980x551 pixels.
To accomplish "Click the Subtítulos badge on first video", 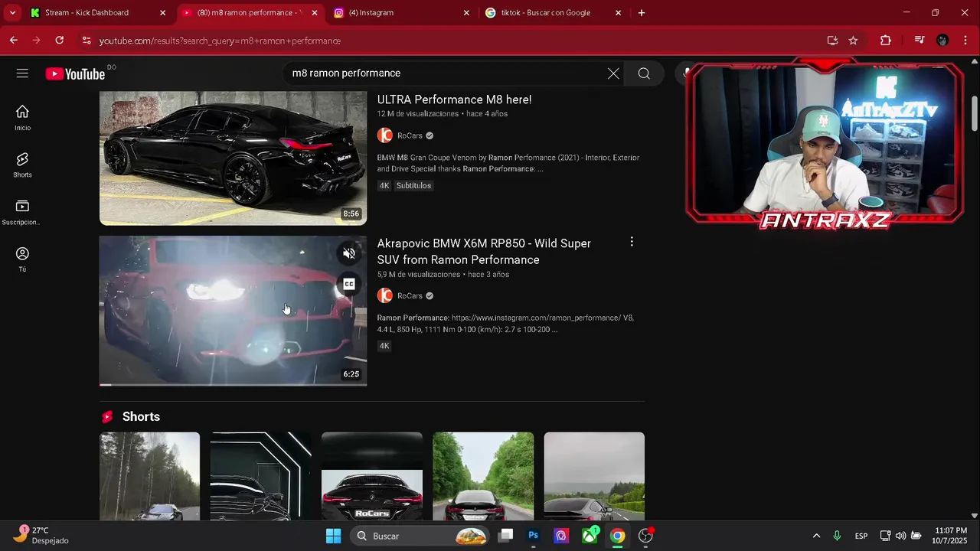I will point(413,185).
